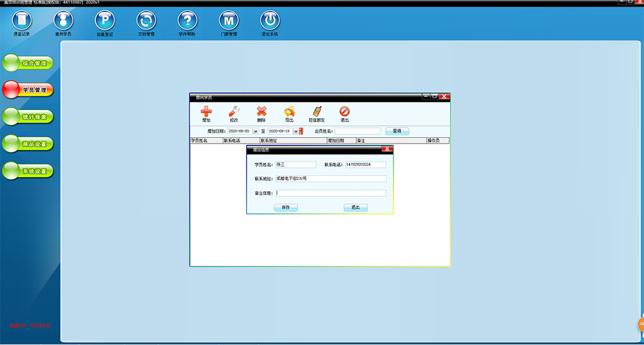Open 统计报表 in the left sidebar
Screen dimensions: 644x345
(28, 117)
